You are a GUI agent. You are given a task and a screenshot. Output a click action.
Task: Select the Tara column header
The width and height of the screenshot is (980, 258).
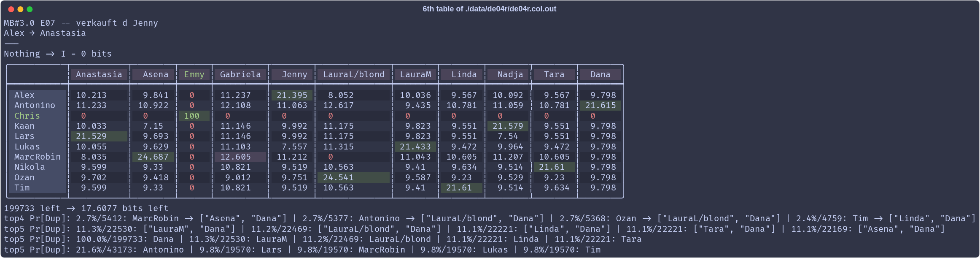[x=554, y=75]
